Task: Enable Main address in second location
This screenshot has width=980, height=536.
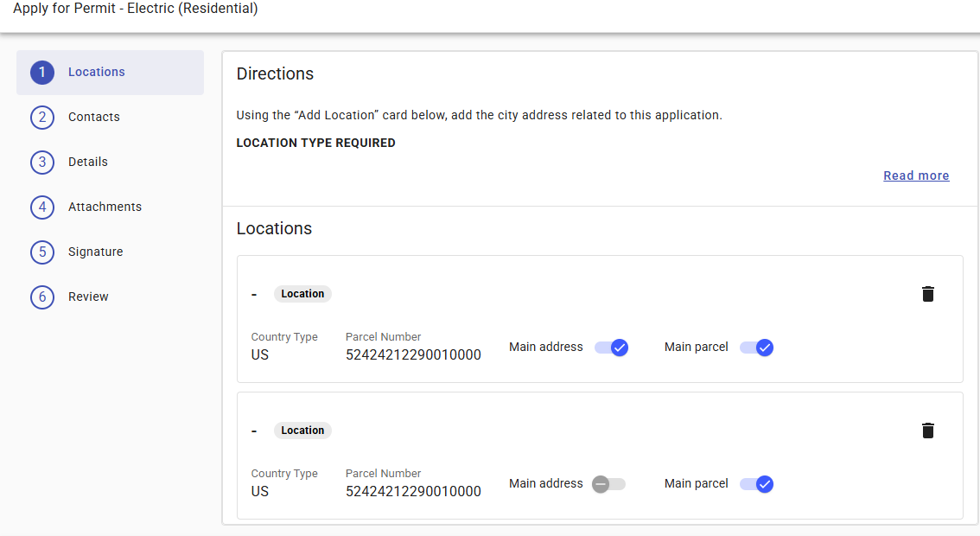Action: (609, 484)
